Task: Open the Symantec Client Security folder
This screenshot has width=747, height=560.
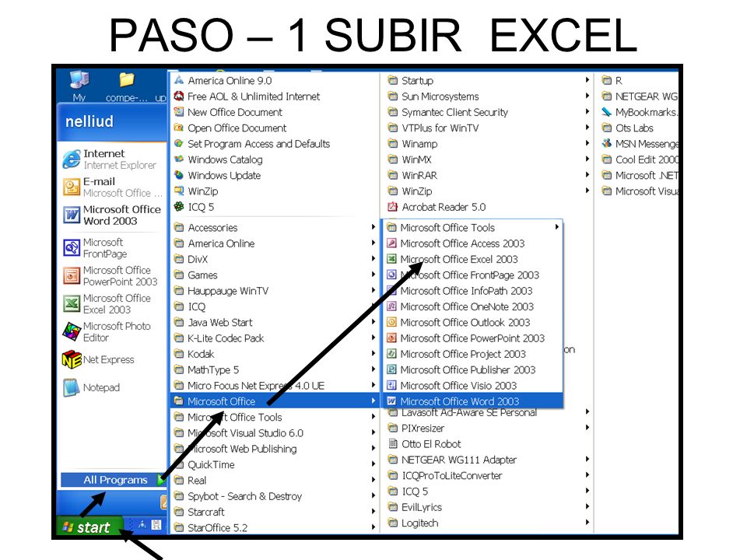Action: (x=487, y=112)
